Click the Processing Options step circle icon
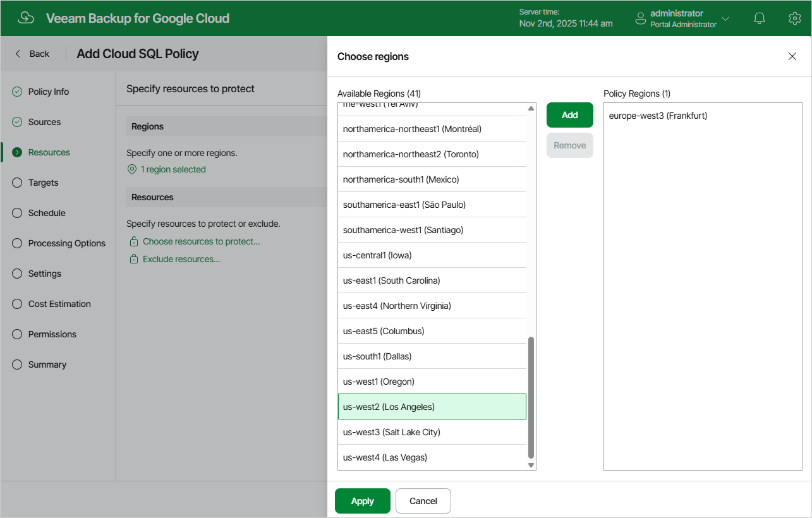 pos(17,243)
